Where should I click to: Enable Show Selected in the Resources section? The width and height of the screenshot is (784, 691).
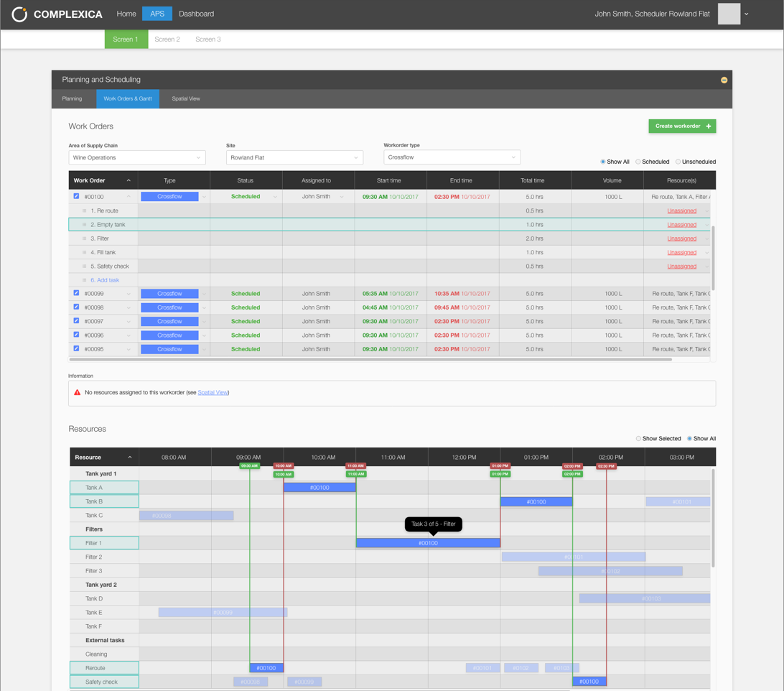click(638, 439)
